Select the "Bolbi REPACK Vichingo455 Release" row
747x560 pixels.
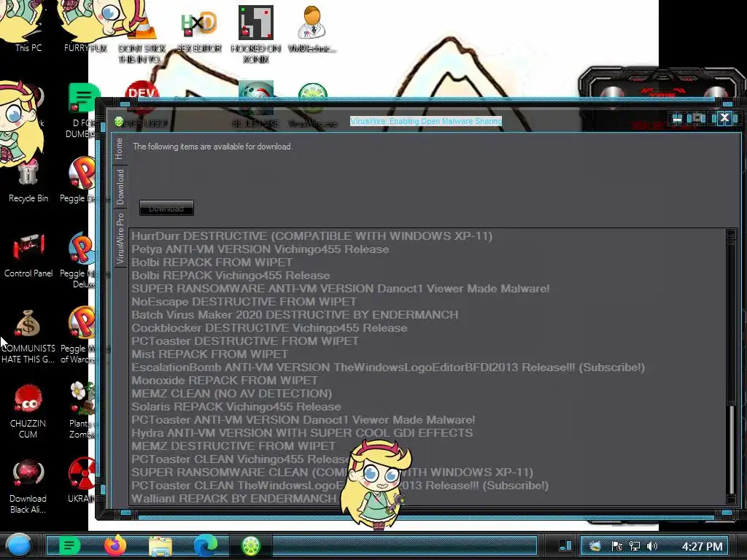[427, 276]
